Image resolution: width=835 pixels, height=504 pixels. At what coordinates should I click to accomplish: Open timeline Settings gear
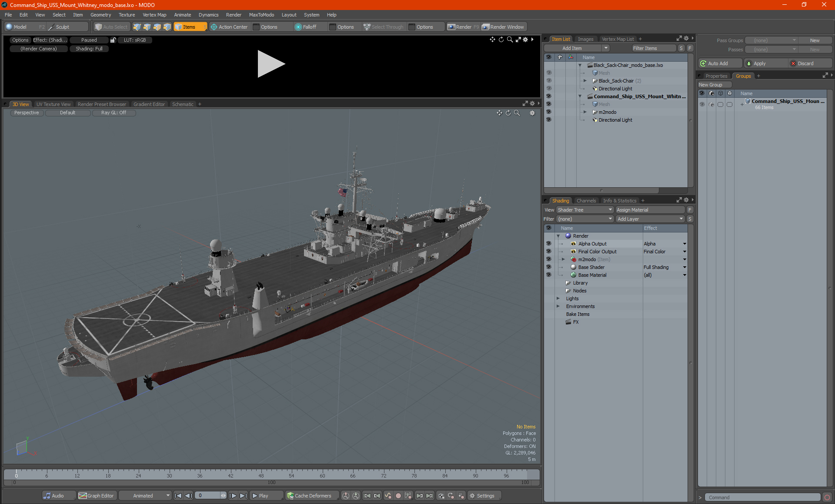472,496
